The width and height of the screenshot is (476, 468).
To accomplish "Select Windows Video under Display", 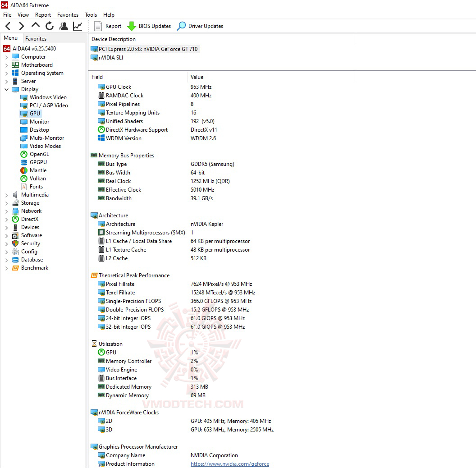I will tap(43, 97).
